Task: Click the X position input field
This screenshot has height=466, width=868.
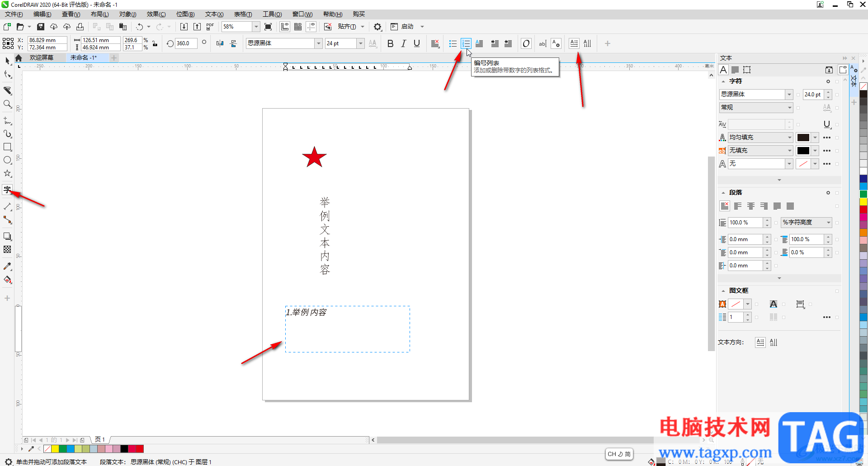Action: [x=47, y=40]
